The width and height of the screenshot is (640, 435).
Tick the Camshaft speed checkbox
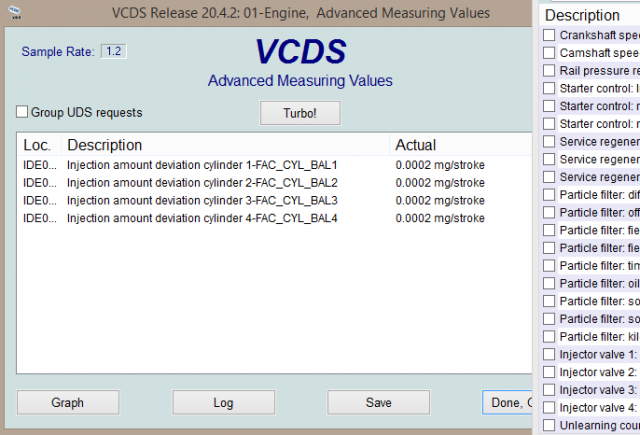pyautogui.click(x=549, y=53)
